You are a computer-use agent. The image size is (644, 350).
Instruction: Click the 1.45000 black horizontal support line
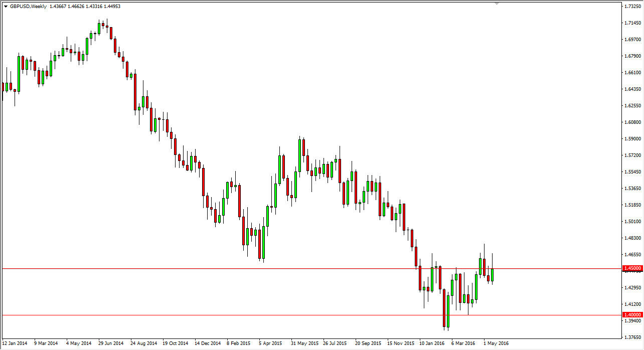pos(301,267)
